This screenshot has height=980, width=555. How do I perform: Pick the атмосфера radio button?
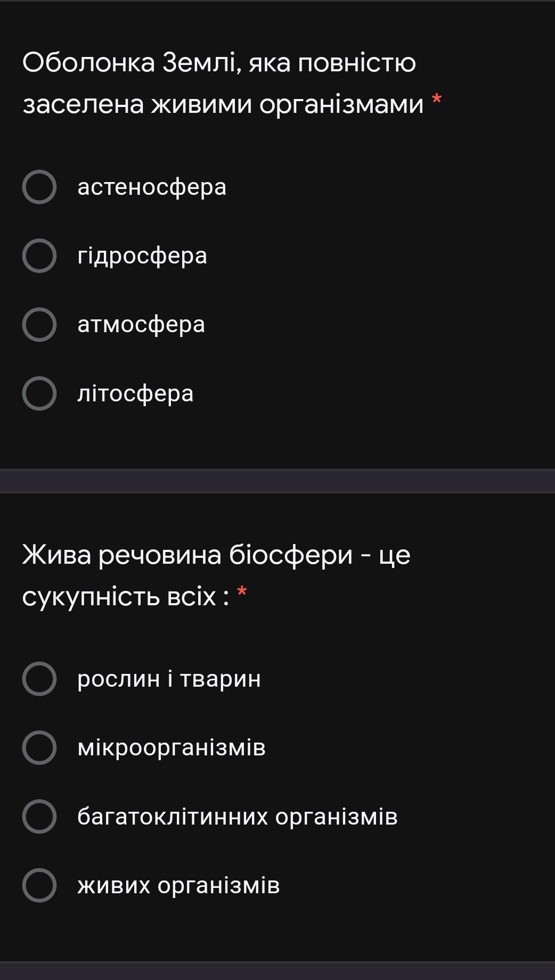coord(39,324)
